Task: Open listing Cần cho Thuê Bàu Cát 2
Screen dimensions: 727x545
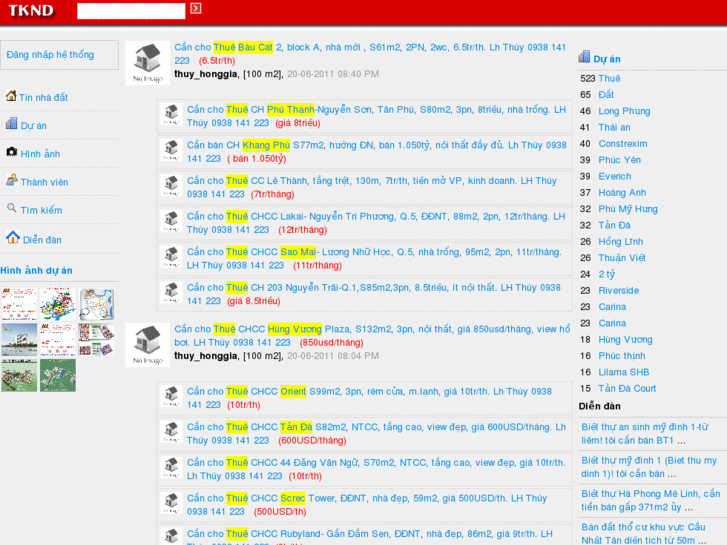Action: (370, 54)
